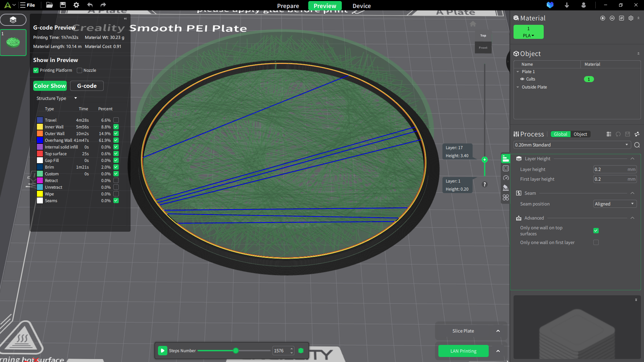
Task: Hide Inner Wall in the preview
Action: pyautogui.click(x=116, y=127)
